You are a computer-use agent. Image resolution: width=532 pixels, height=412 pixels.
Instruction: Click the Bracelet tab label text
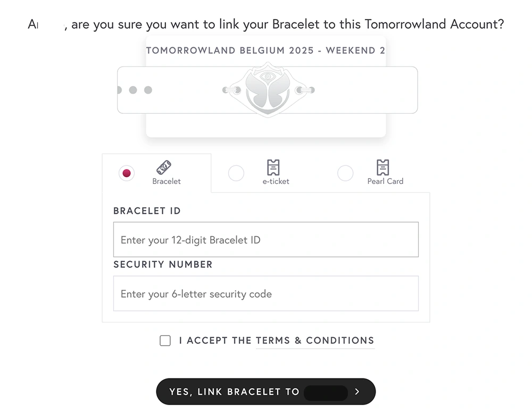coord(167,181)
